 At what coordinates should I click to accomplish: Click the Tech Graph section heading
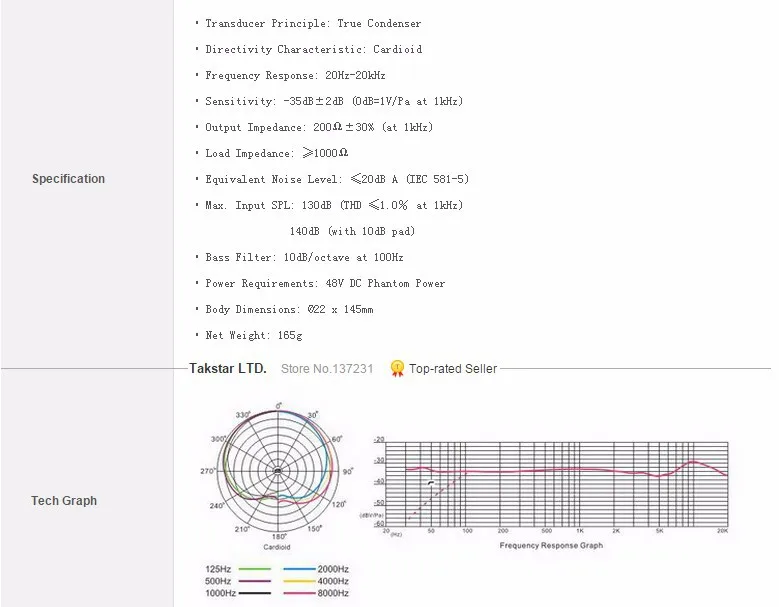point(64,501)
